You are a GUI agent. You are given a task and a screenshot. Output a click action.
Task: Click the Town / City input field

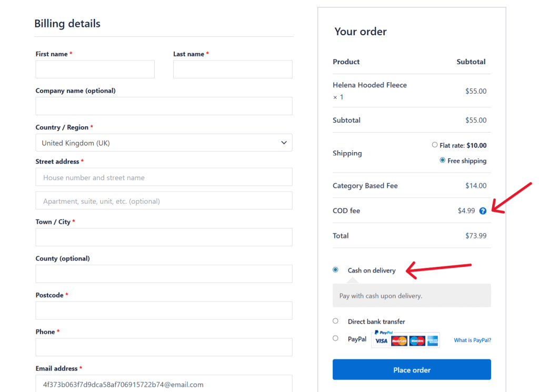coord(164,237)
